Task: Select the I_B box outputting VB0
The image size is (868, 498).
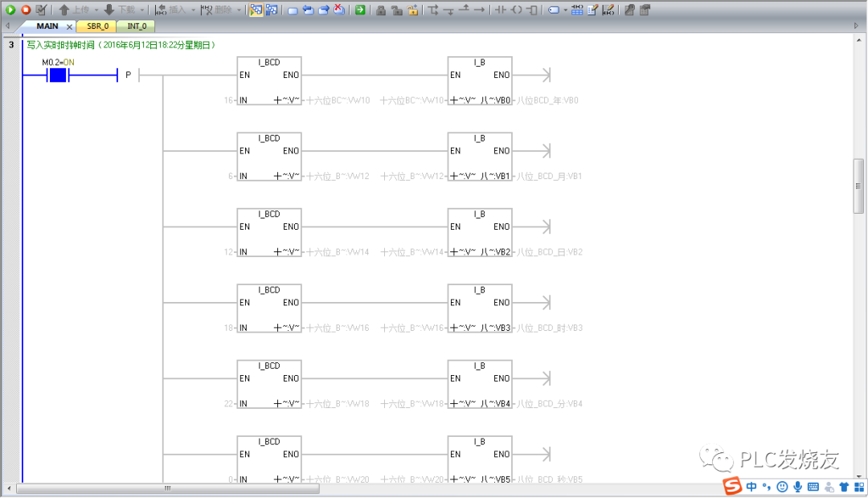Action: point(480,81)
